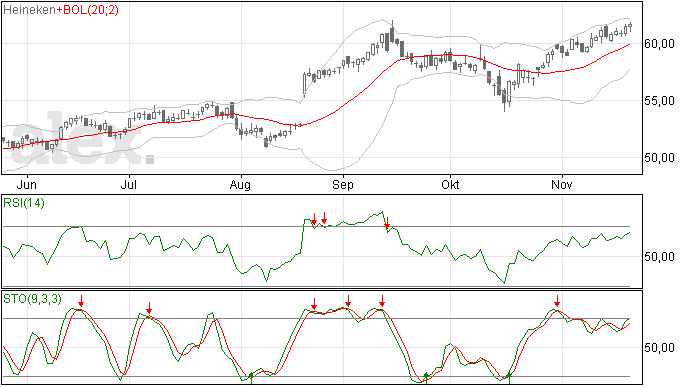Click the Heineken chart title label
Image resolution: width=690 pixels, height=387 pixels.
tap(29, 10)
